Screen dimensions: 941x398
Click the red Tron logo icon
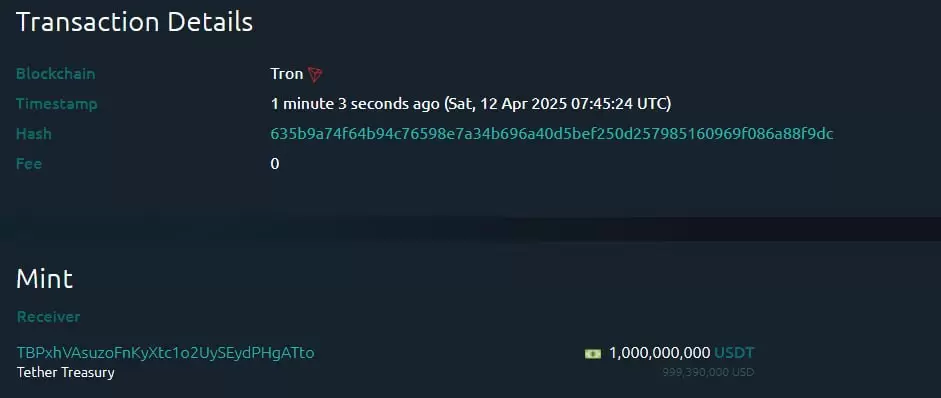click(315, 74)
